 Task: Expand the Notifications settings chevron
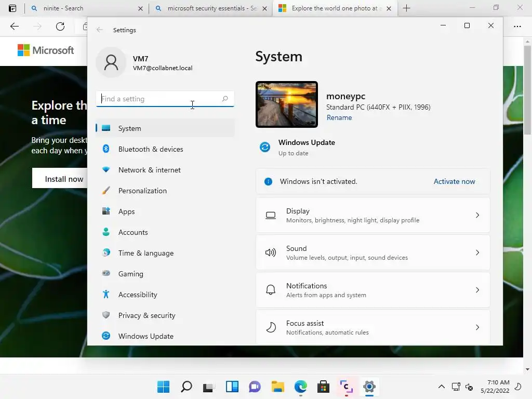(477, 290)
